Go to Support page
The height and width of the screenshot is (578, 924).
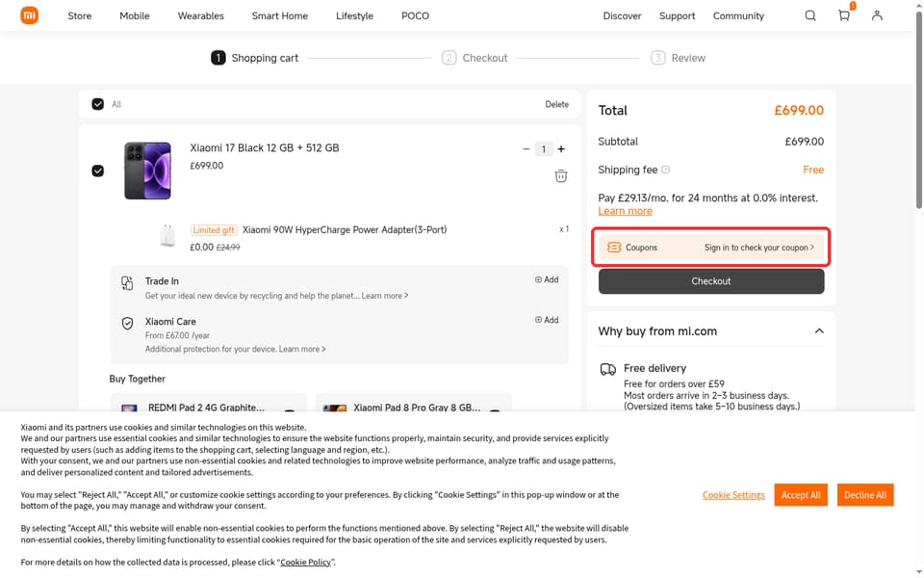coord(677,16)
